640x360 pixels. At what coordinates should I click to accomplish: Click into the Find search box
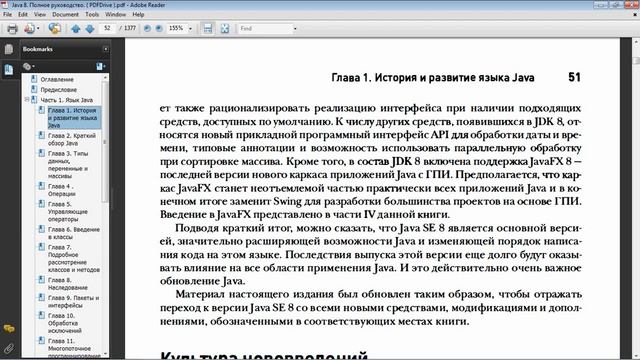[x=265, y=28]
